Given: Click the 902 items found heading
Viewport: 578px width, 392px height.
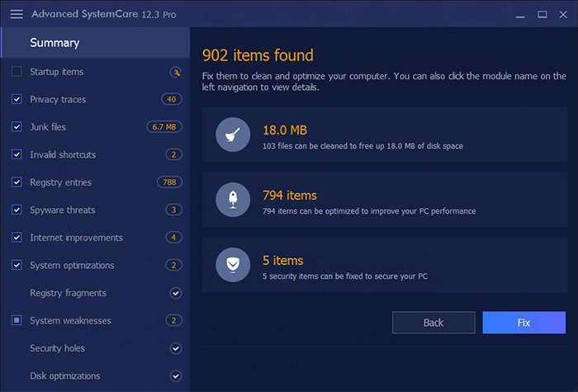Looking at the screenshot, I should (258, 55).
